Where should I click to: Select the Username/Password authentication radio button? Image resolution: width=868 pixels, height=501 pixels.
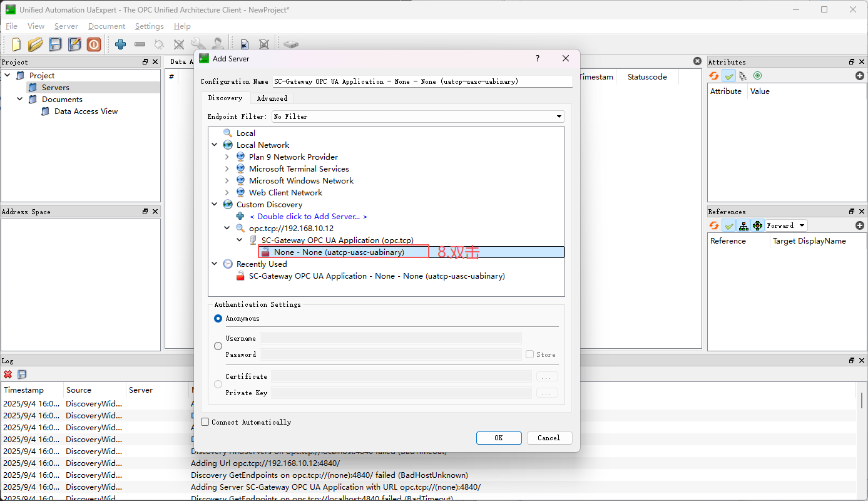(218, 346)
